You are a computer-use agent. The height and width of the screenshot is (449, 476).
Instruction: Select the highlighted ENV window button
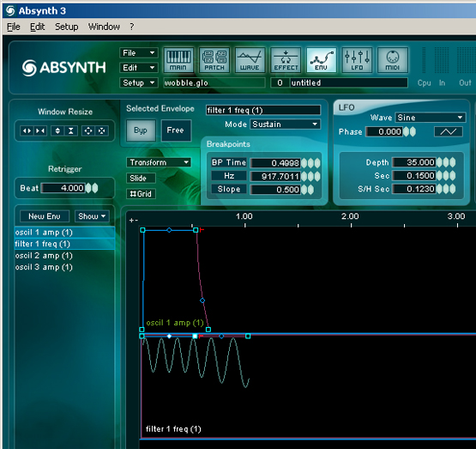[321, 60]
